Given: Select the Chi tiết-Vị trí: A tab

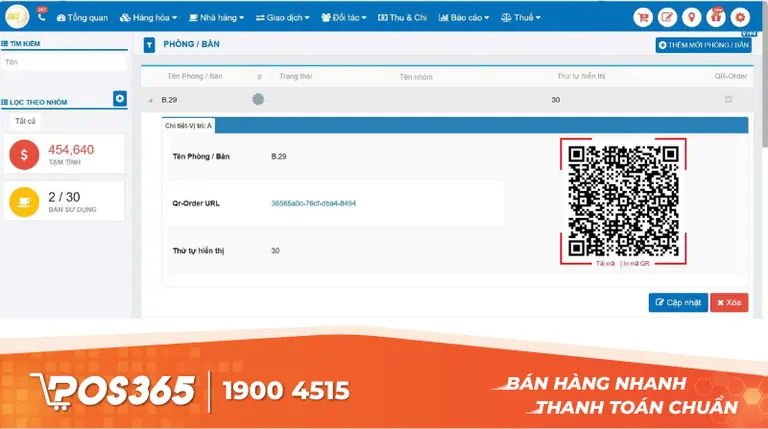Looking at the screenshot, I should (x=188, y=126).
